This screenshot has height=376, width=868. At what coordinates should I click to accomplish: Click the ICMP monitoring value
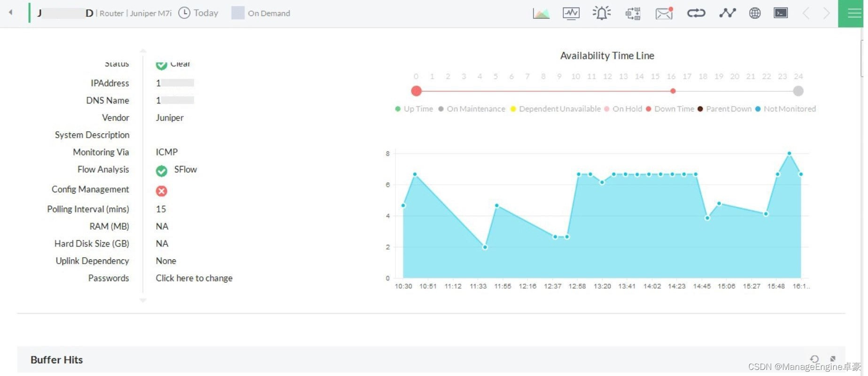[167, 152]
